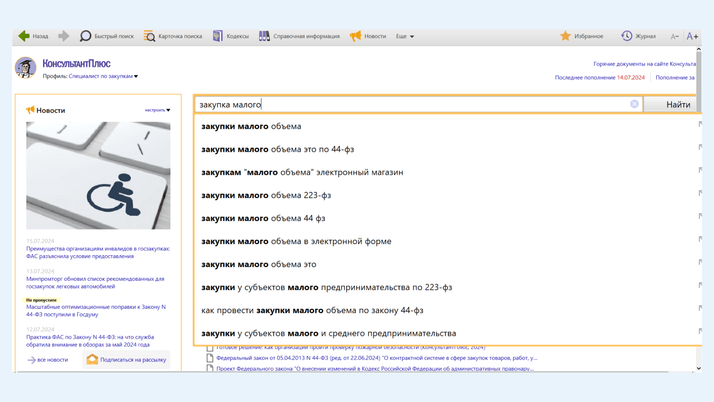
Task: Click the wheelchair keyboard news thumbnail
Action: [x=98, y=176]
